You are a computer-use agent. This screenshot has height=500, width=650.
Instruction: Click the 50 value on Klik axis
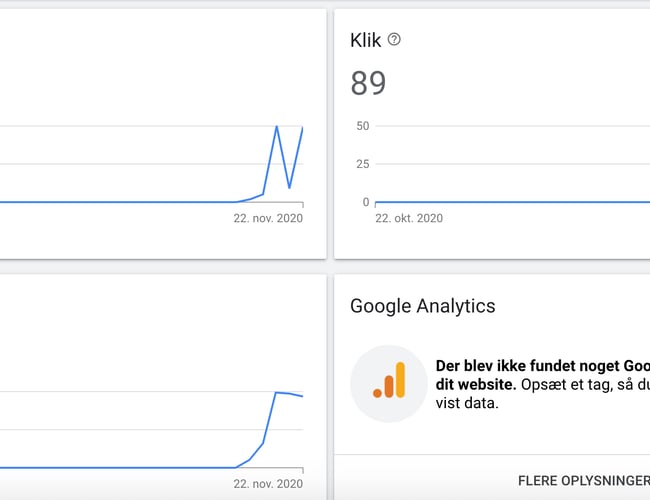(x=362, y=126)
